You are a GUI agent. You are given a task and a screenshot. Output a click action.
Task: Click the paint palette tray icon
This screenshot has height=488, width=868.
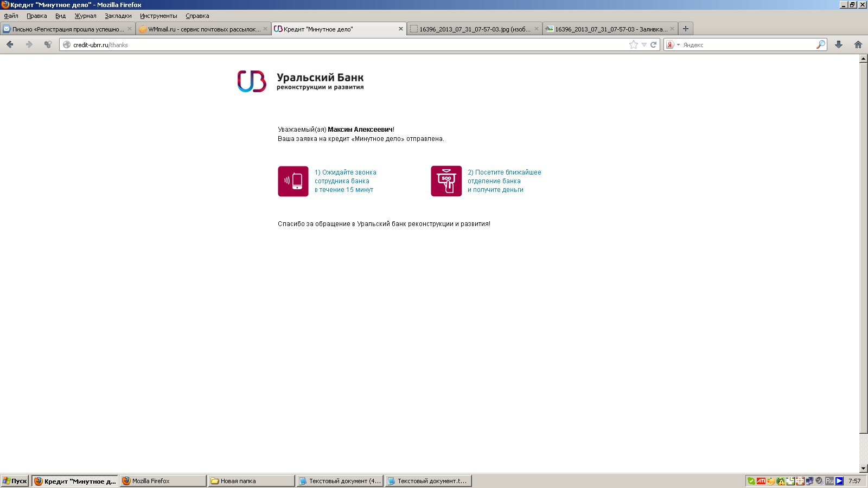click(770, 481)
